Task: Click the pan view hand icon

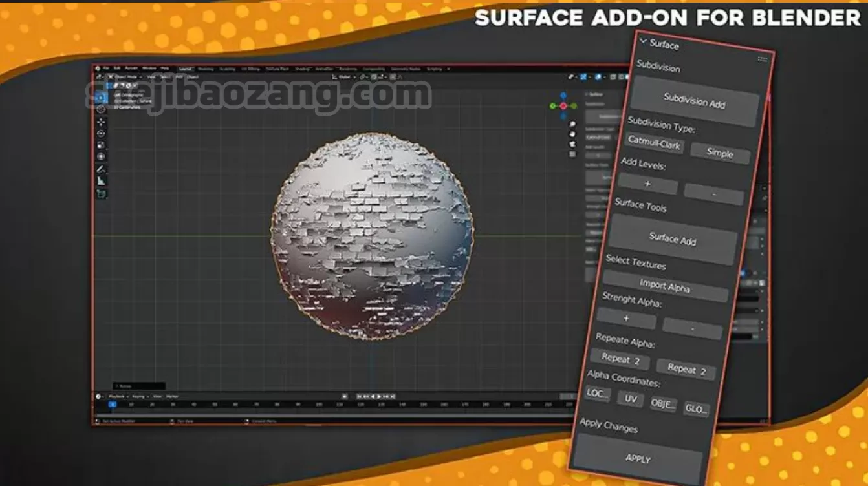Action: tap(572, 134)
